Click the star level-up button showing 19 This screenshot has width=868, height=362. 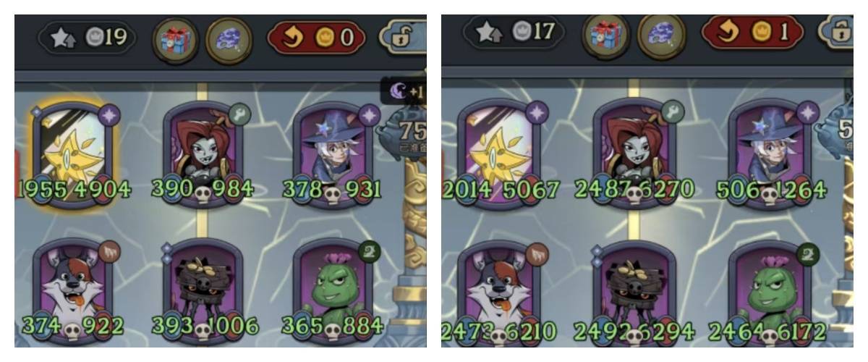[x=88, y=38]
